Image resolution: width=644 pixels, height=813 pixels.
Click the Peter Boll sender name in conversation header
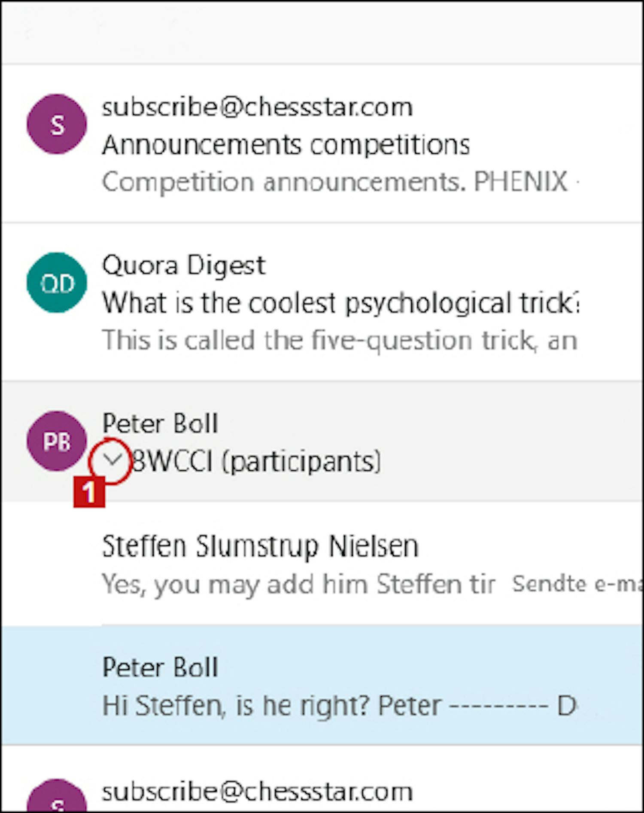[160, 423]
